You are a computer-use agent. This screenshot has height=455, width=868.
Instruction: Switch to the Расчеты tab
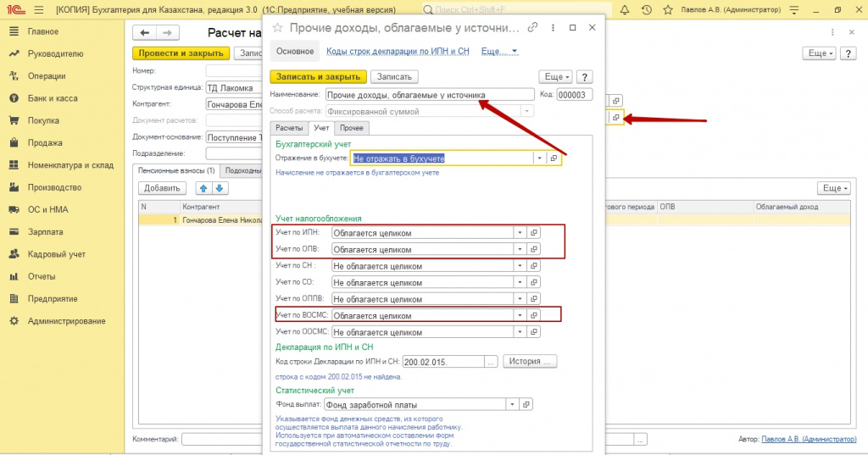289,128
